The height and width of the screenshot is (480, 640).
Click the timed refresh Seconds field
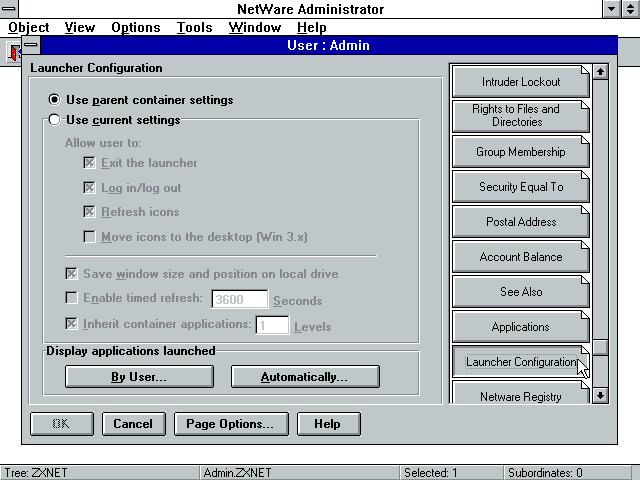[x=240, y=299]
